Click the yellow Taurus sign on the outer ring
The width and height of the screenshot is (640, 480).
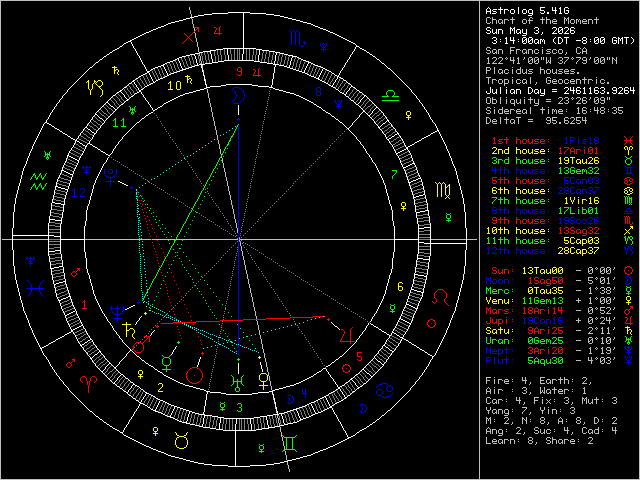click(181, 440)
